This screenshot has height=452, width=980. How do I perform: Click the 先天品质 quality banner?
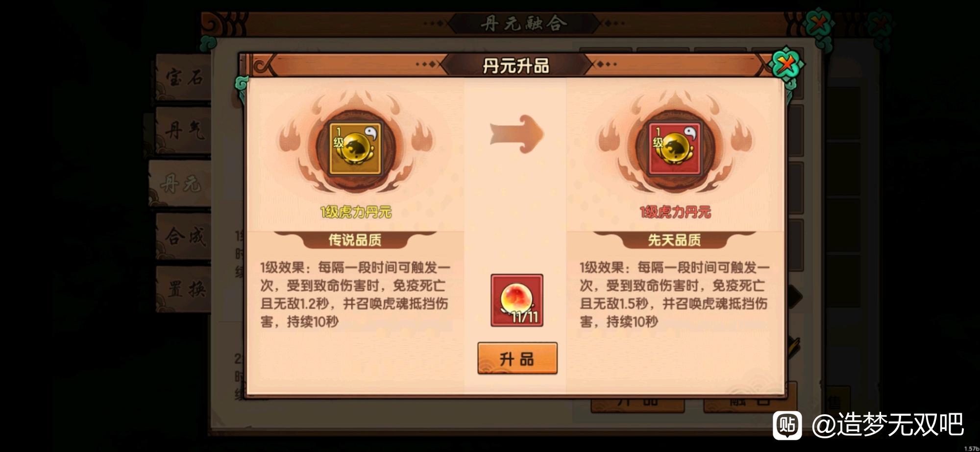point(674,239)
